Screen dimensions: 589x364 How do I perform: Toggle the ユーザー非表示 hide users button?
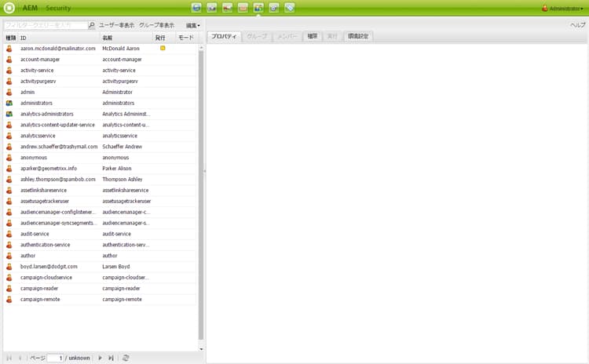point(116,25)
